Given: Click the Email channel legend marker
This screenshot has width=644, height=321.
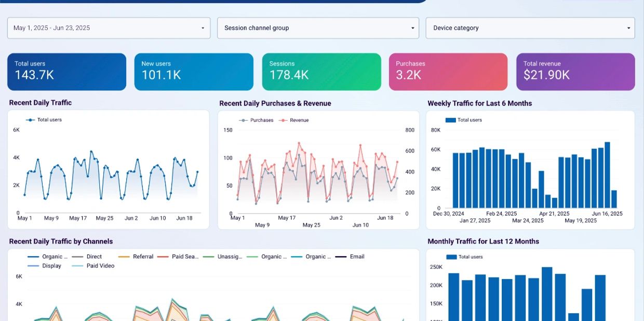Looking at the screenshot, I should point(341,257).
